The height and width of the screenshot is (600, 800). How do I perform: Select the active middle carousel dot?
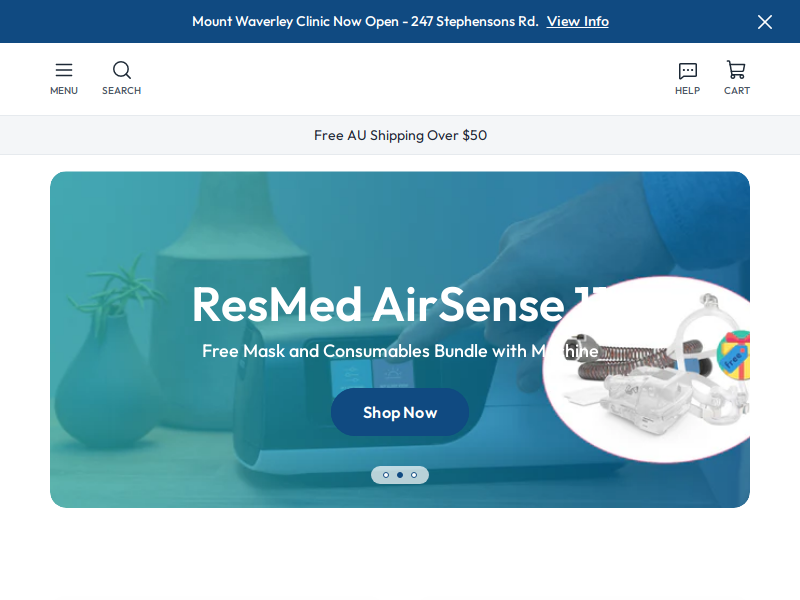(x=400, y=475)
